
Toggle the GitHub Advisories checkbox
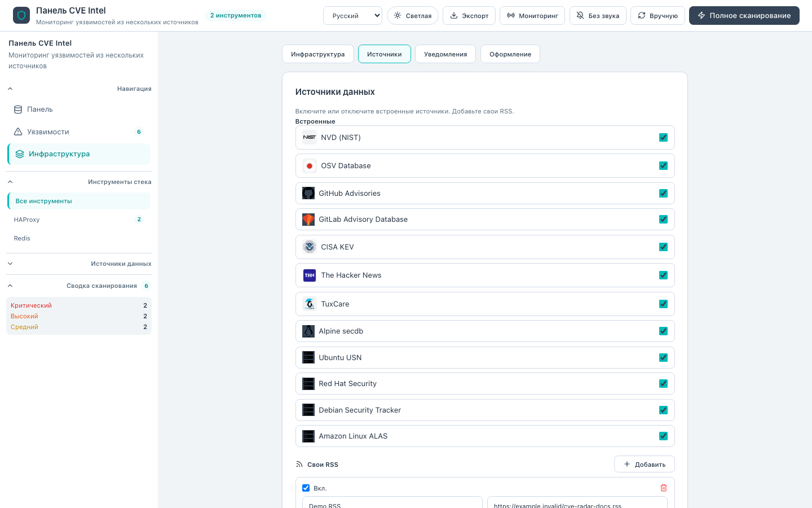point(663,194)
